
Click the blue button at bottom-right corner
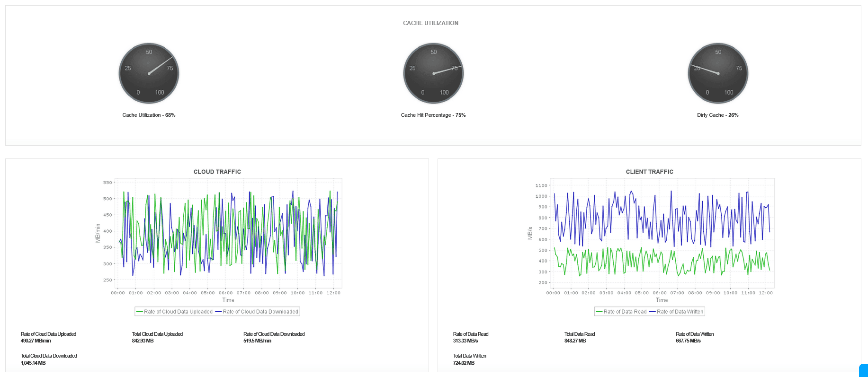(x=864, y=370)
